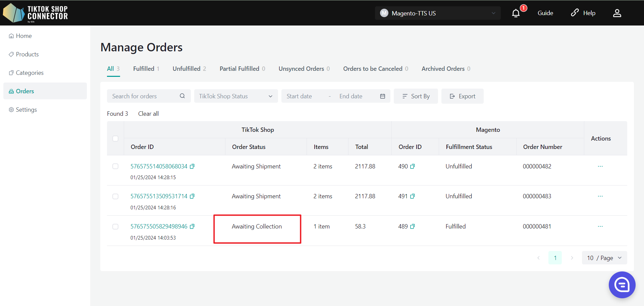Click the Export button
The height and width of the screenshot is (306, 644).
tap(462, 96)
